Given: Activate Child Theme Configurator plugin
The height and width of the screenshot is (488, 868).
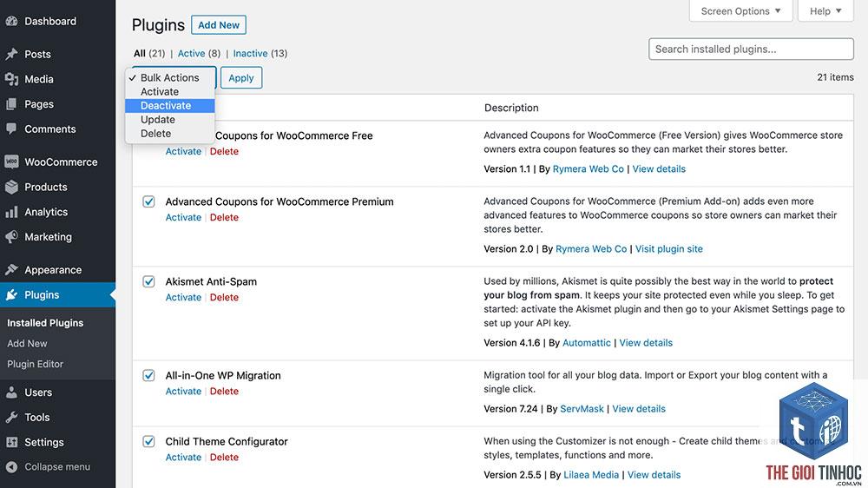Looking at the screenshot, I should pyautogui.click(x=183, y=457).
